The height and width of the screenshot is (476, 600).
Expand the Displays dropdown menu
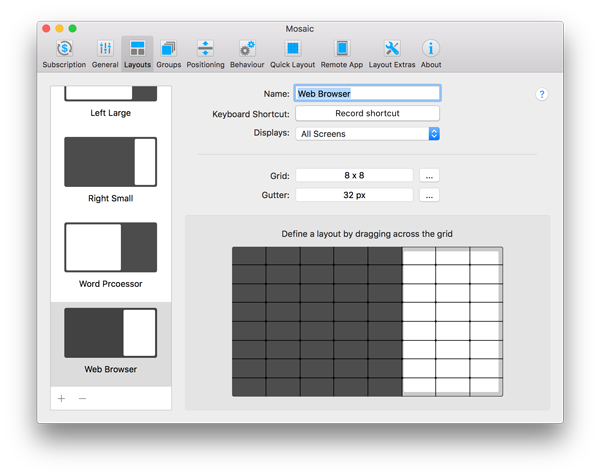coord(368,133)
